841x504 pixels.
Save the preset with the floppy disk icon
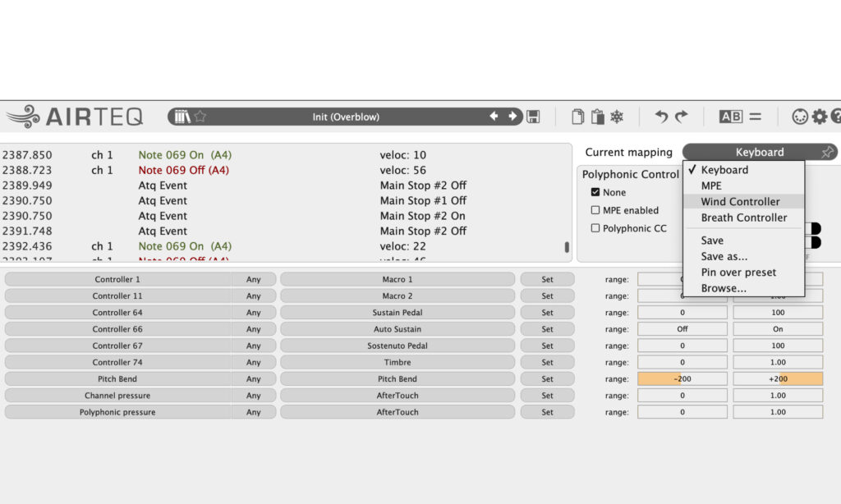(533, 117)
